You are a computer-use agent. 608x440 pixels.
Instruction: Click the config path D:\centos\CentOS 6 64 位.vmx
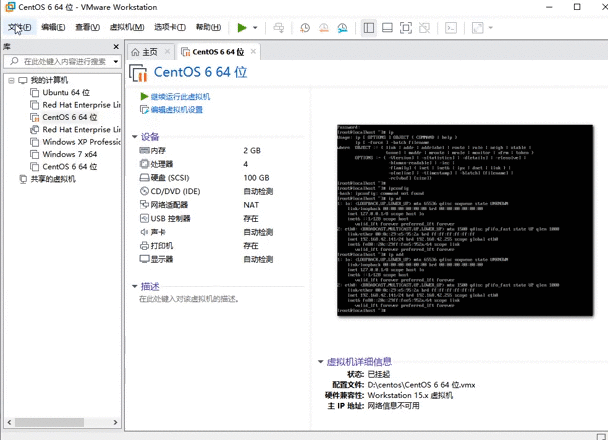tap(421, 385)
